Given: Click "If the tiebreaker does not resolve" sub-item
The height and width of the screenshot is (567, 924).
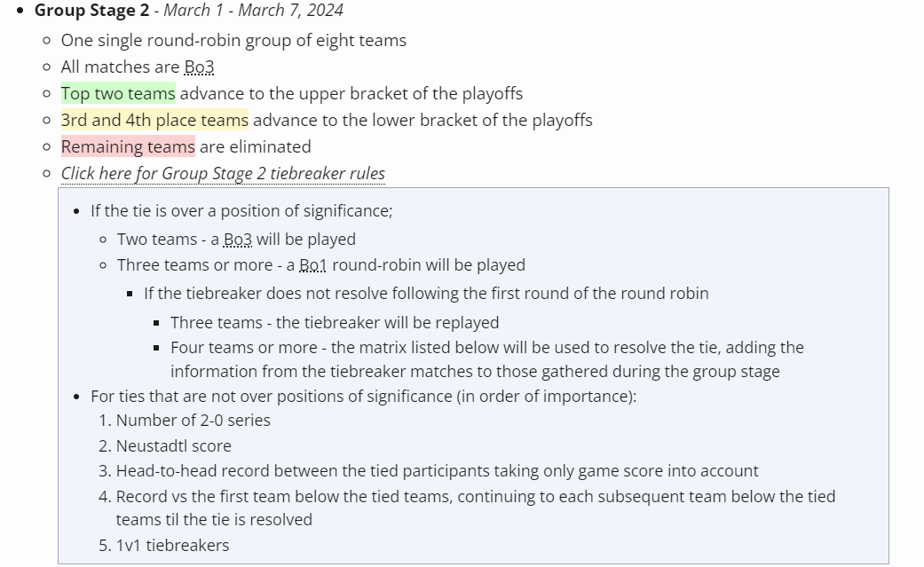Looking at the screenshot, I should pyautogui.click(x=426, y=293).
